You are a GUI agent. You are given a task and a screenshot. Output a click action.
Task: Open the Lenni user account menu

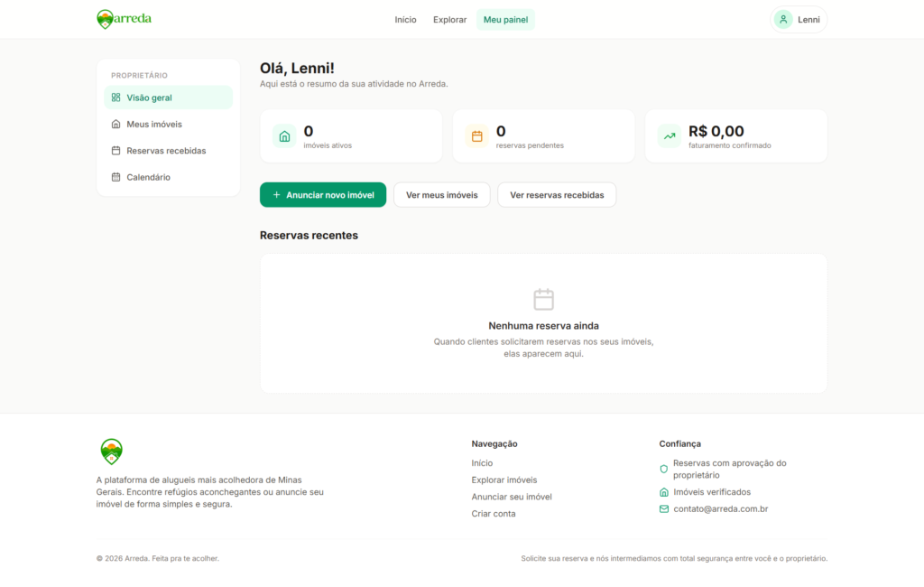799,20
